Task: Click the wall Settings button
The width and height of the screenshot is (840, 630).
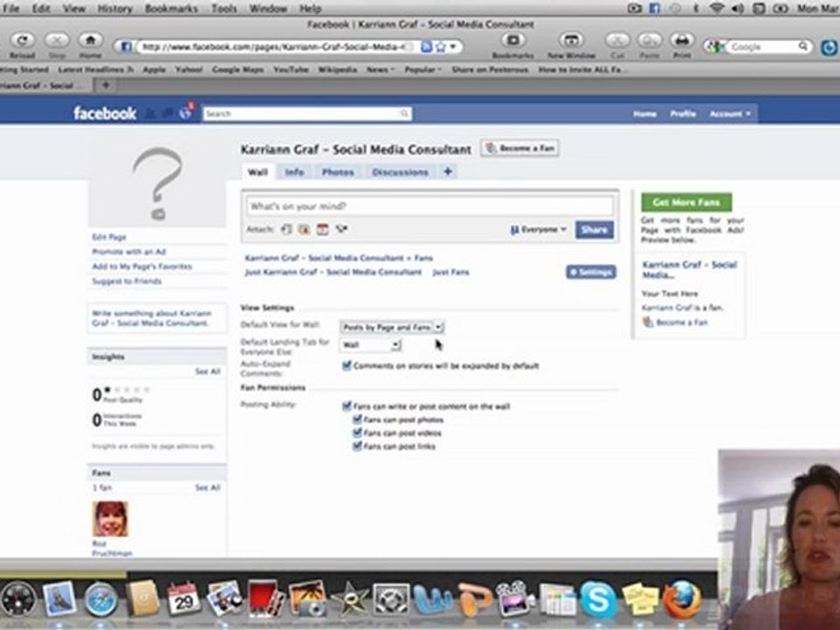Action: pyautogui.click(x=591, y=272)
